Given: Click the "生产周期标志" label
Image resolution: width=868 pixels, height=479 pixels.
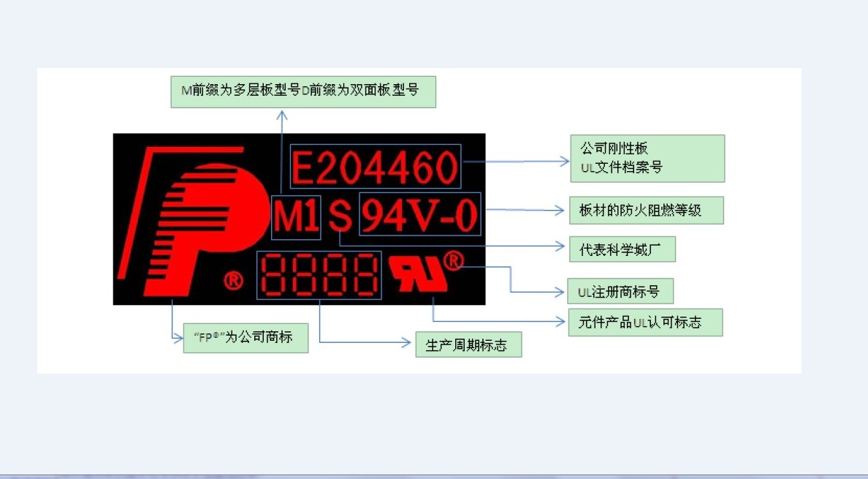Looking at the screenshot, I should coord(468,344).
